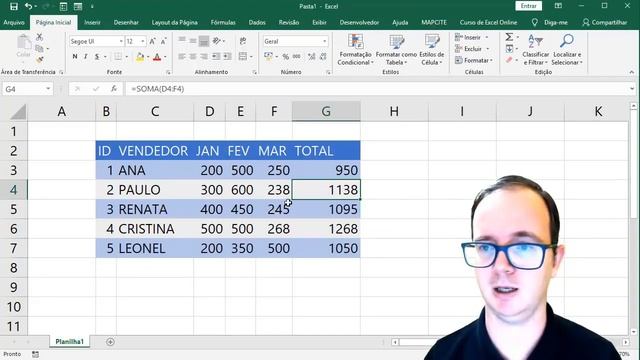Click the Diga-me lightbulb search
Image resolution: width=640 pixels, height=360 pixels.
point(550,22)
